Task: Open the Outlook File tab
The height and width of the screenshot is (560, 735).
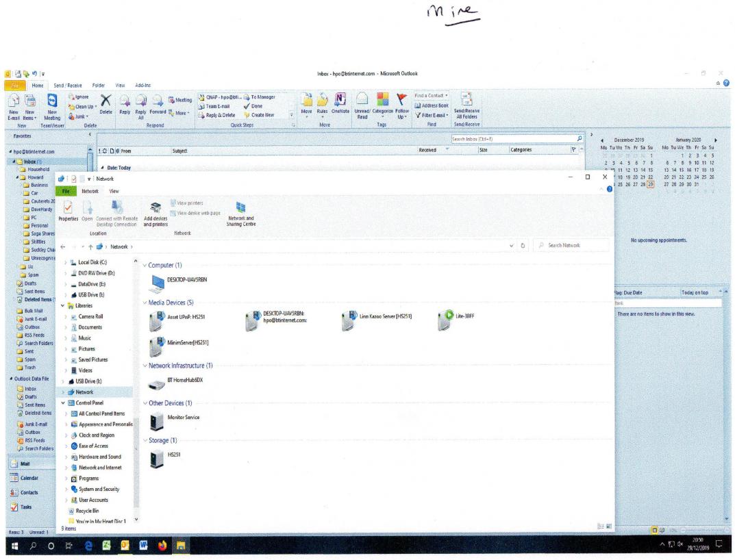Action: 16,86
